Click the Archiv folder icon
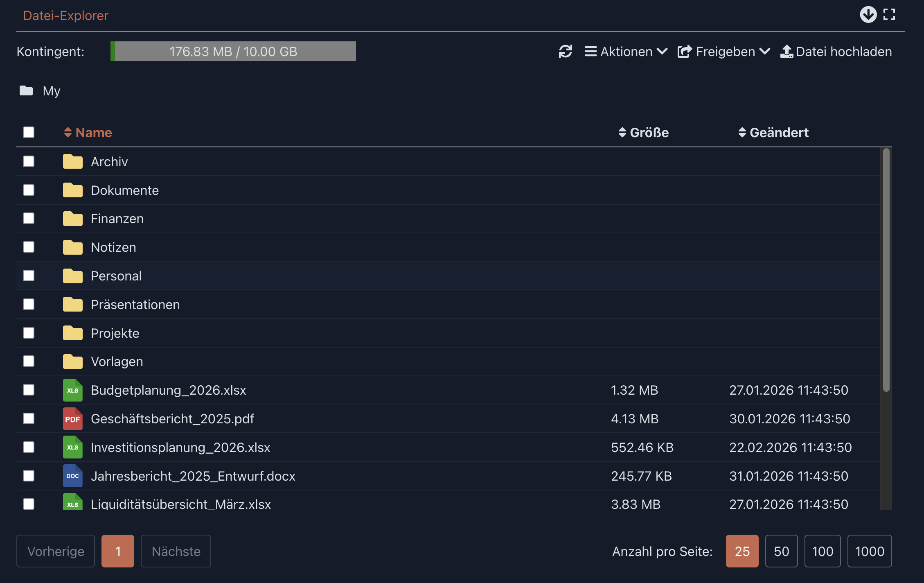 [73, 161]
